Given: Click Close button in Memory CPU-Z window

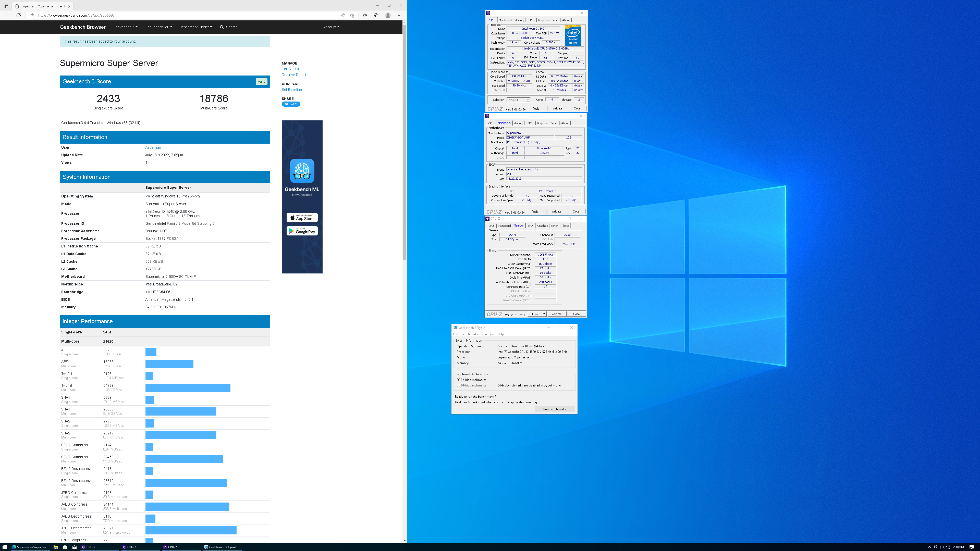Looking at the screenshot, I should tap(576, 314).
